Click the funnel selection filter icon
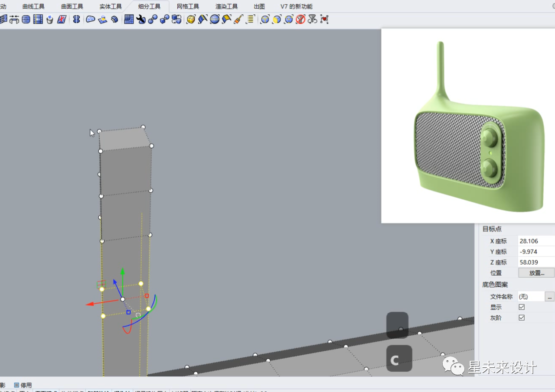 [312, 19]
